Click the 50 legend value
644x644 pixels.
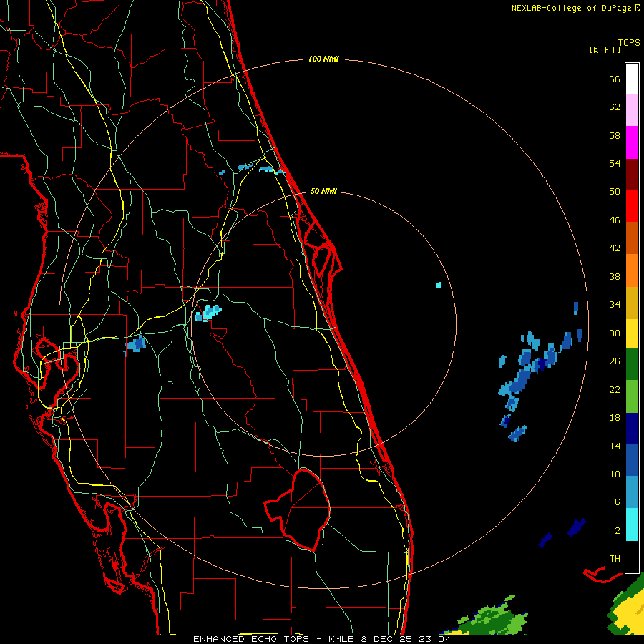tap(615, 191)
